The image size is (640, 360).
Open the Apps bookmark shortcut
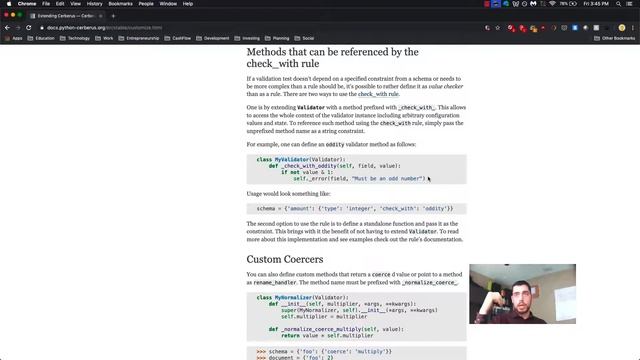[14, 38]
